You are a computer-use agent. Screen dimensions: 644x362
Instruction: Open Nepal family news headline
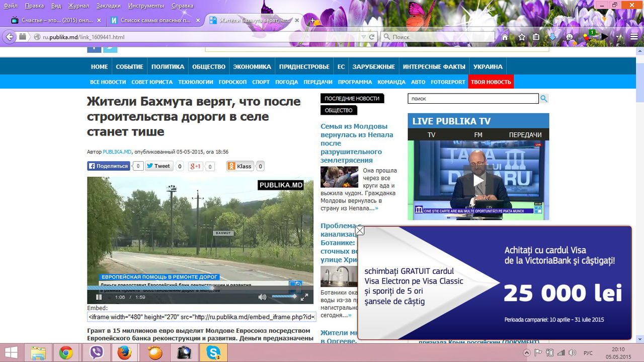357,143
